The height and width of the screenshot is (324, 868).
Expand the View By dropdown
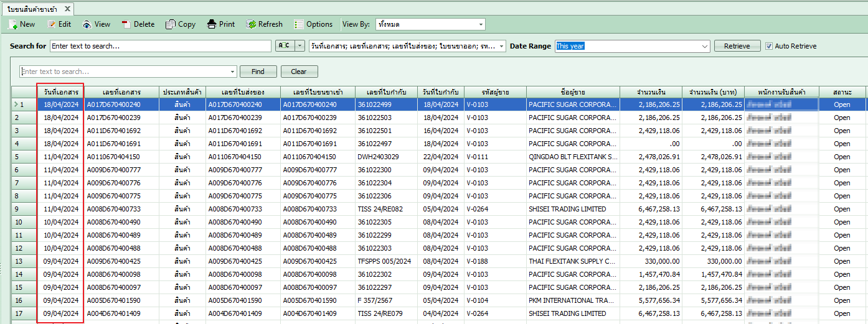(x=481, y=24)
